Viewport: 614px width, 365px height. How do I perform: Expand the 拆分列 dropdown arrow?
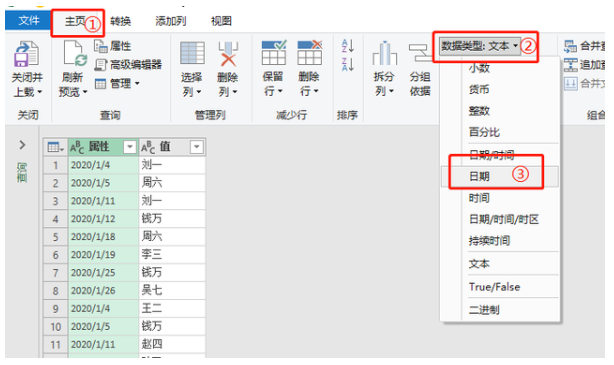click(x=391, y=92)
